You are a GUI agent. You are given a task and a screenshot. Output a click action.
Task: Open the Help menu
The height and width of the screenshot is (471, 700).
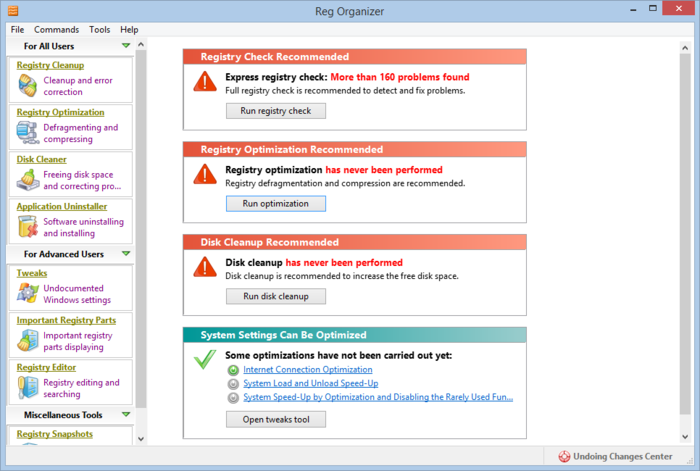129,29
